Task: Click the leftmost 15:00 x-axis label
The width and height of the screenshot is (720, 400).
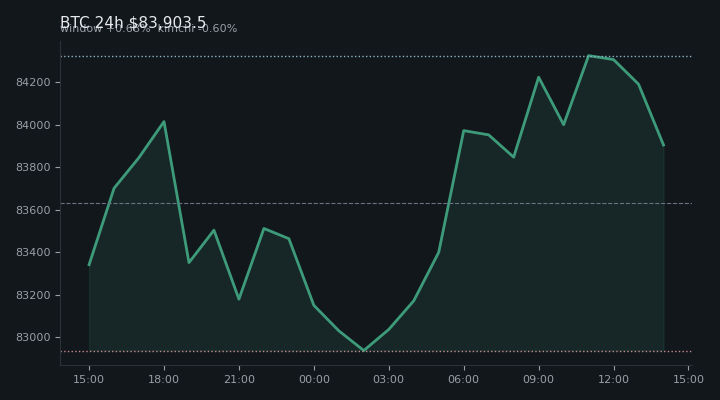Action: pos(89,379)
